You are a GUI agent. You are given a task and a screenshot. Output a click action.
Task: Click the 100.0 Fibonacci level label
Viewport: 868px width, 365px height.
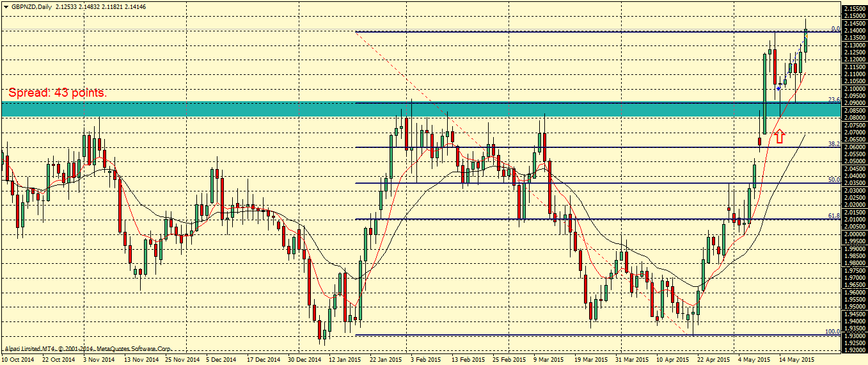tap(832, 332)
